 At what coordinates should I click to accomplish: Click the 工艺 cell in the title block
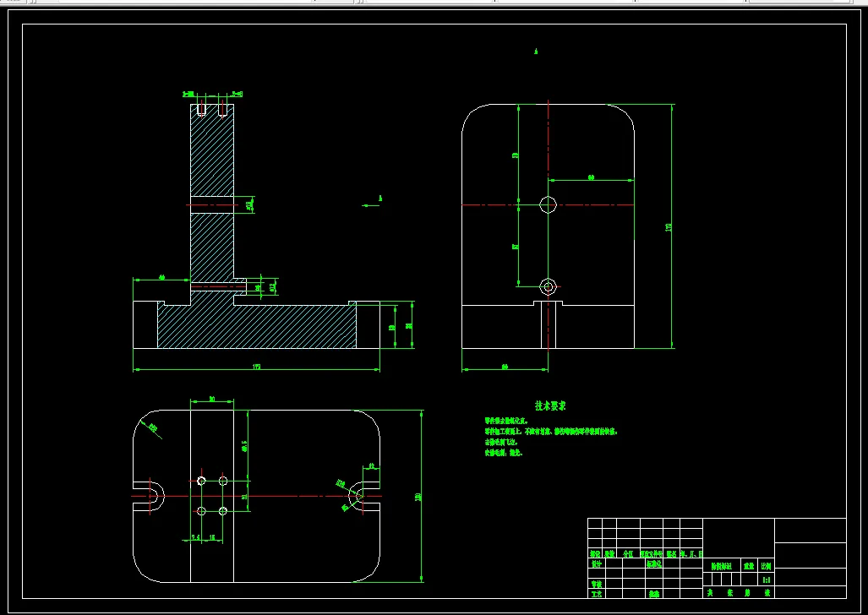point(596,594)
